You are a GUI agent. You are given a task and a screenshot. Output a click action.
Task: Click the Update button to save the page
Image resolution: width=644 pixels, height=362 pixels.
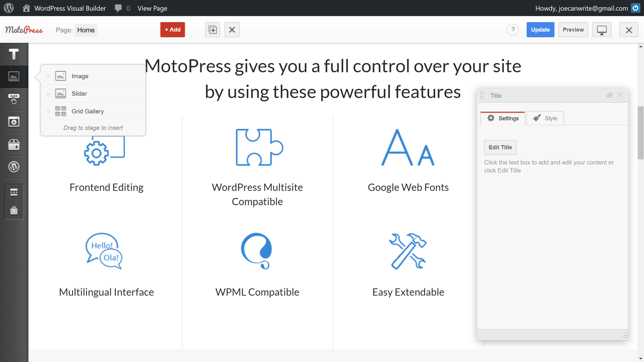540,29
